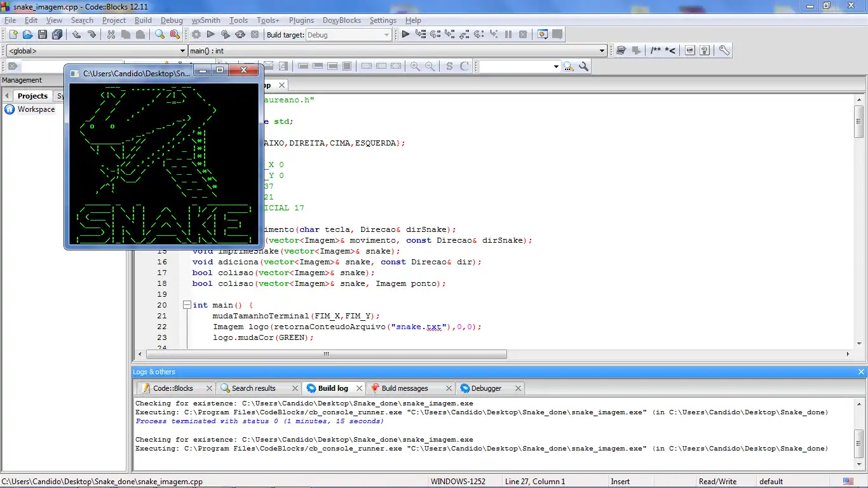Toggle the C button in toolbar

click(x=465, y=66)
